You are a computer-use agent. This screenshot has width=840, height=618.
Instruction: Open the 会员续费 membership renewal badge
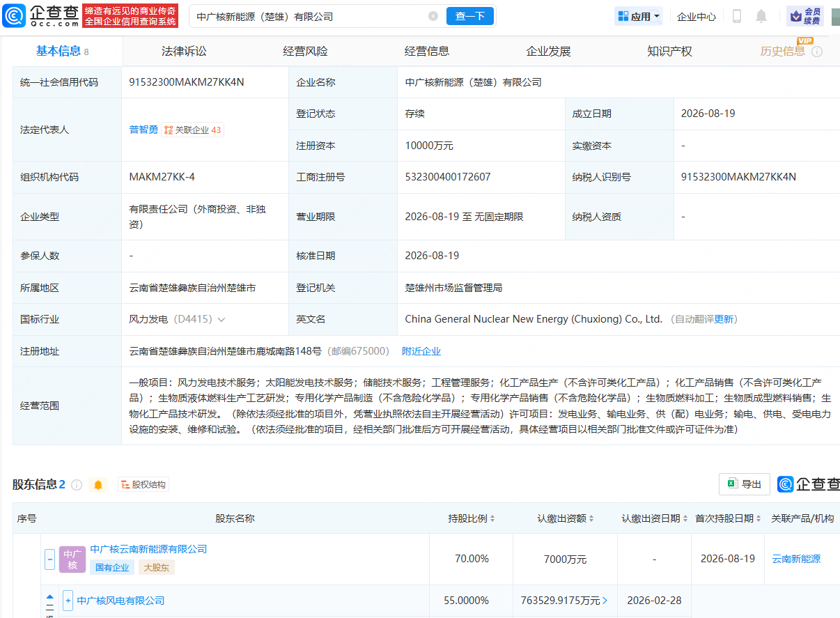[x=805, y=16]
